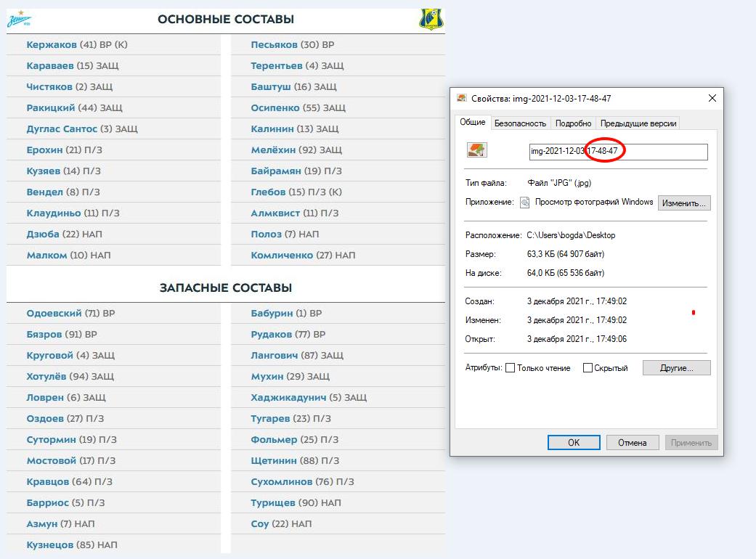Open substitute link Соу

[259, 524]
